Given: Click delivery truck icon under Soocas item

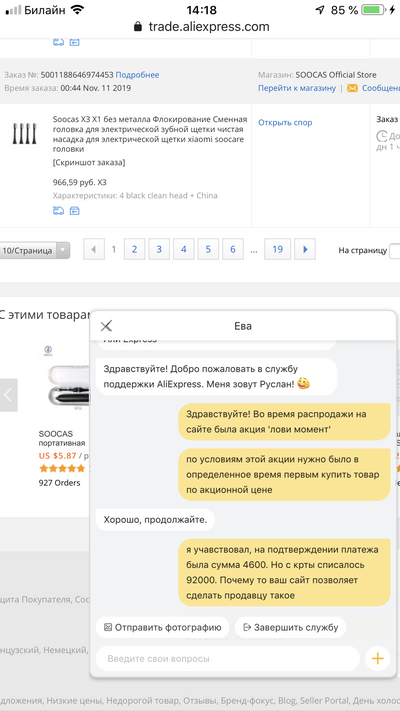Looking at the screenshot, I should (x=58, y=211).
